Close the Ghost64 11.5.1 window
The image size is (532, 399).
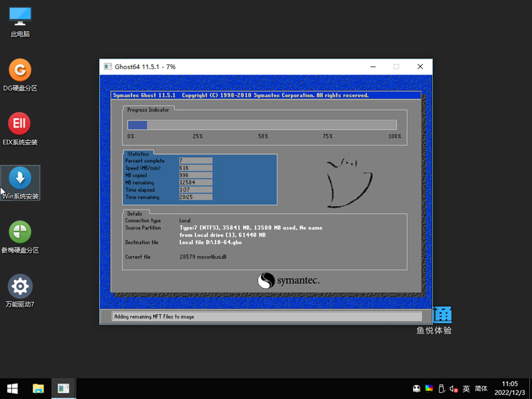420,67
